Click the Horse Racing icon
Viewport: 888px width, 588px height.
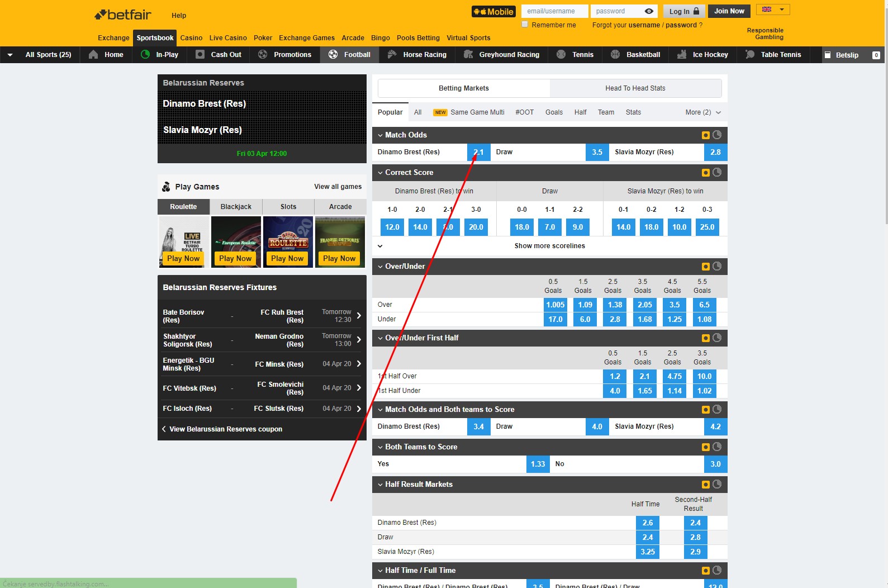tap(392, 55)
